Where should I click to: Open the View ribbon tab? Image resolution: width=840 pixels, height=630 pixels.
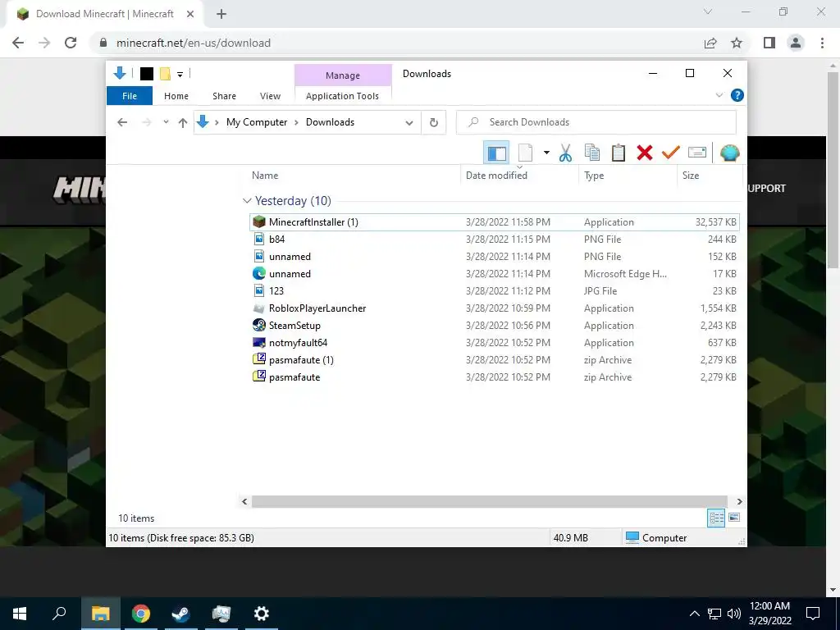click(x=270, y=96)
